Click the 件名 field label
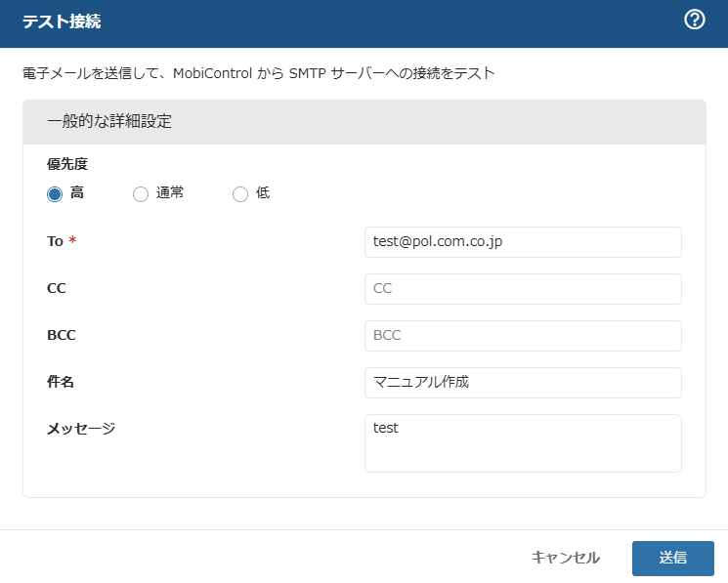Viewport: 728px width, 583px height. coord(61,382)
